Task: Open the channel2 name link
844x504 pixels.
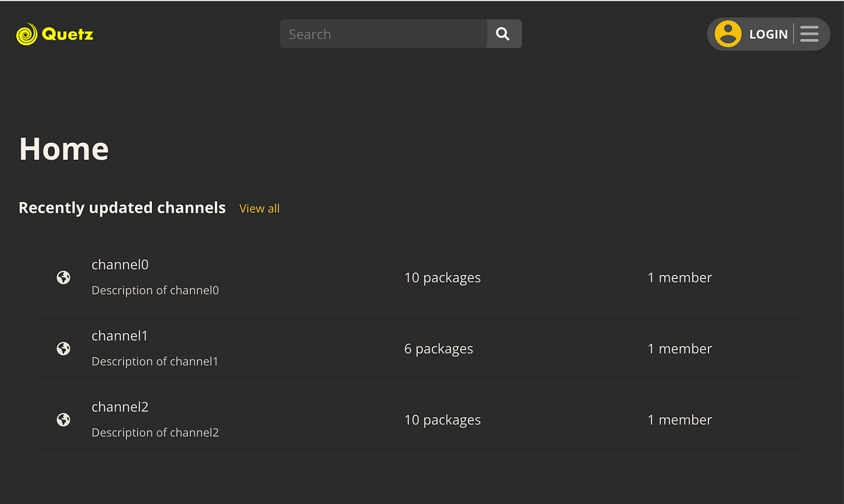Action: point(120,407)
